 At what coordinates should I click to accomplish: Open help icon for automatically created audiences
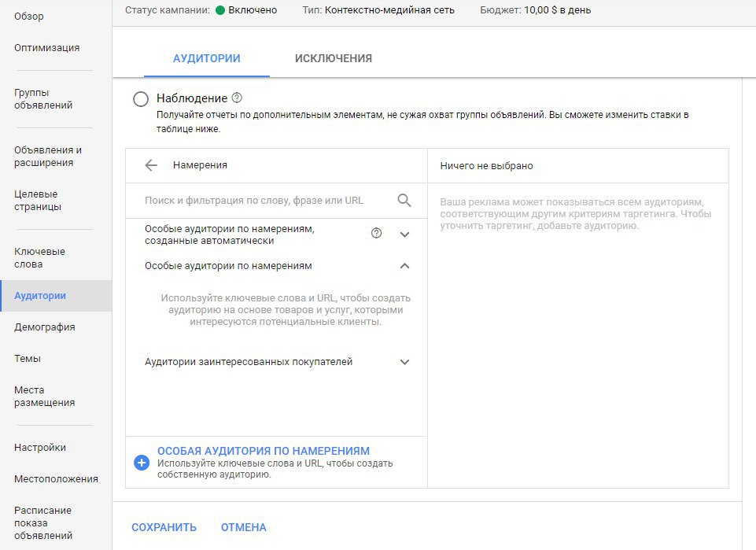tap(376, 234)
